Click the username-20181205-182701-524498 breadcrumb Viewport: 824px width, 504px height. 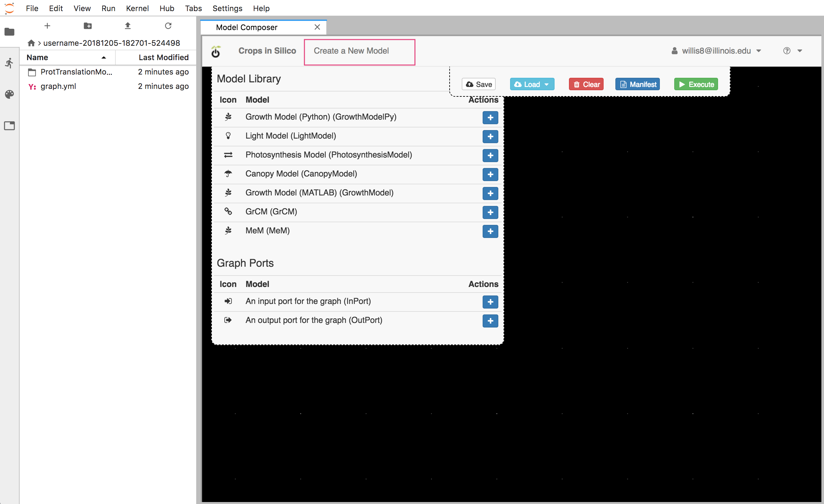[112, 43]
